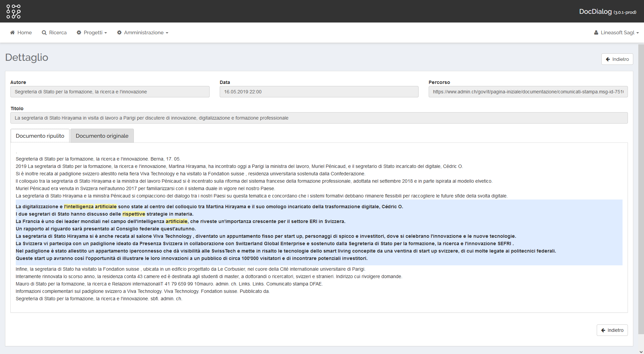Click the top Indietro arrow icon
The height and width of the screenshot is (354, 644).
click(607, 59)
